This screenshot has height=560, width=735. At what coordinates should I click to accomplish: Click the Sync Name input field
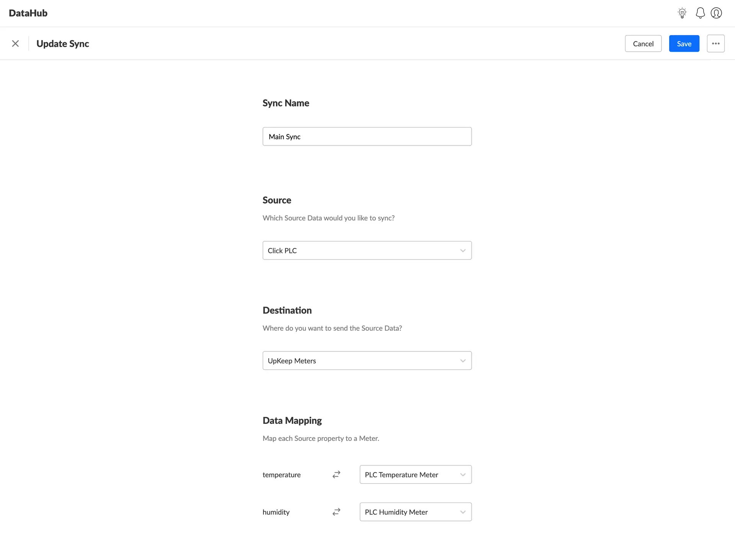[x=367, y=136]
